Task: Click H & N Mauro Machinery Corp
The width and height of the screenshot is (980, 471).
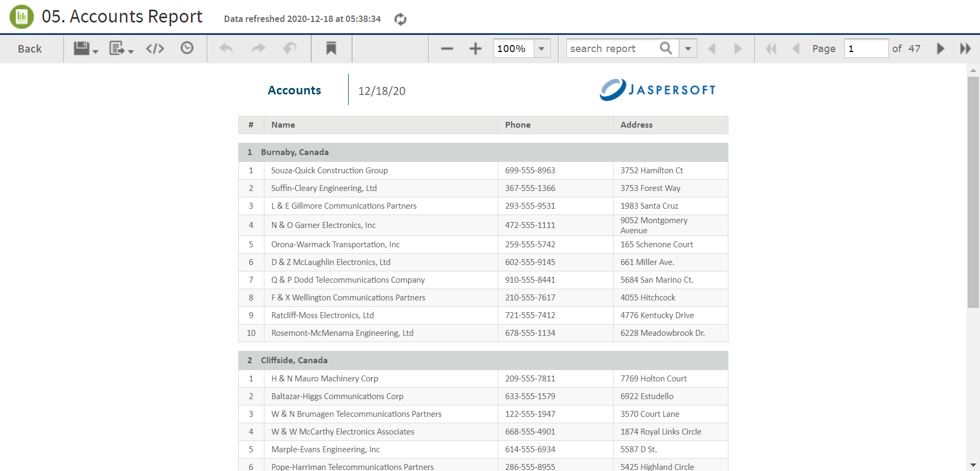Action: click(x=325, y=379)
